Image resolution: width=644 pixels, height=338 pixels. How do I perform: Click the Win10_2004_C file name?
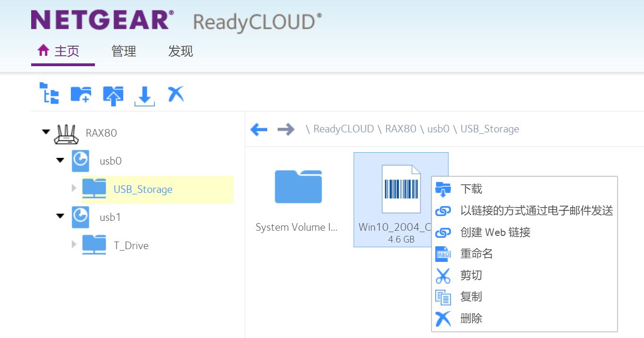(x=395, y=227)
